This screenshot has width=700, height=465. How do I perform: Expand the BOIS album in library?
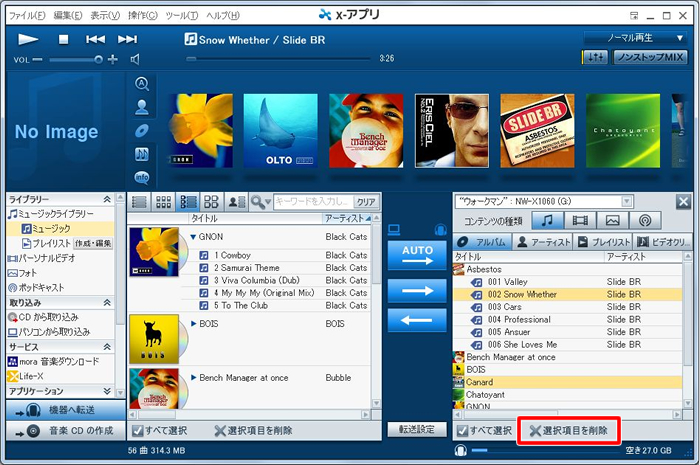(x=194, y=324)
